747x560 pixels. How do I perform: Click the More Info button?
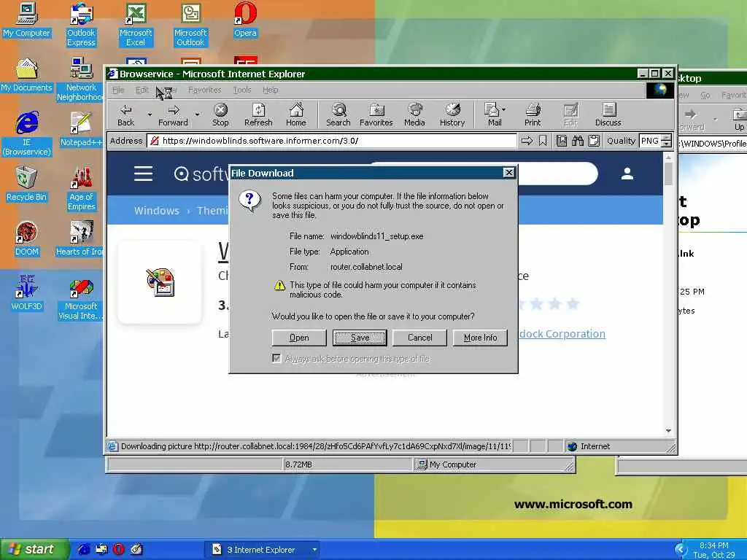pyautogui.click(x=480, y=338)
